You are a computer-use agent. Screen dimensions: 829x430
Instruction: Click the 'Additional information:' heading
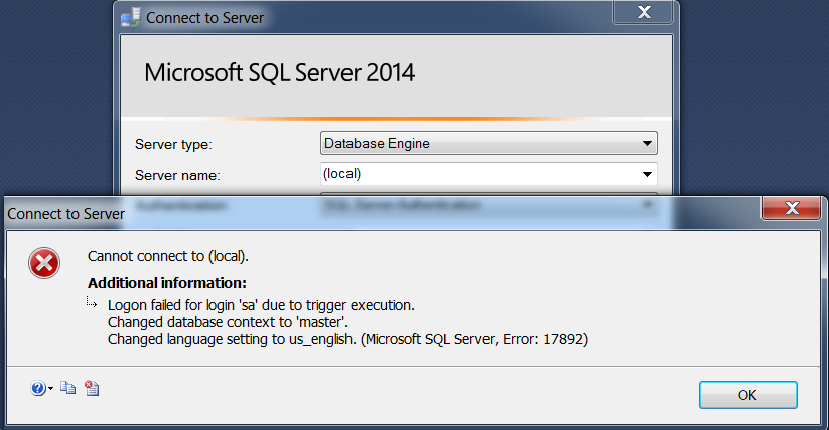click(x=167, y=283)
